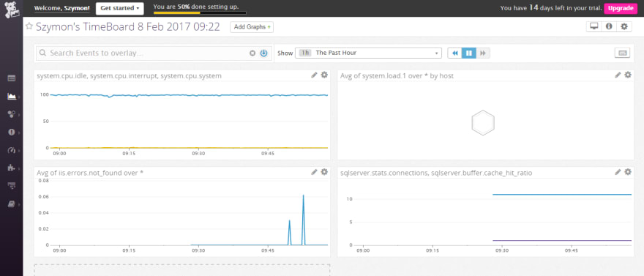Screen dimensions: 644x276
Task: Click the loading hexagon in load graph
Action: click(483, 122)
